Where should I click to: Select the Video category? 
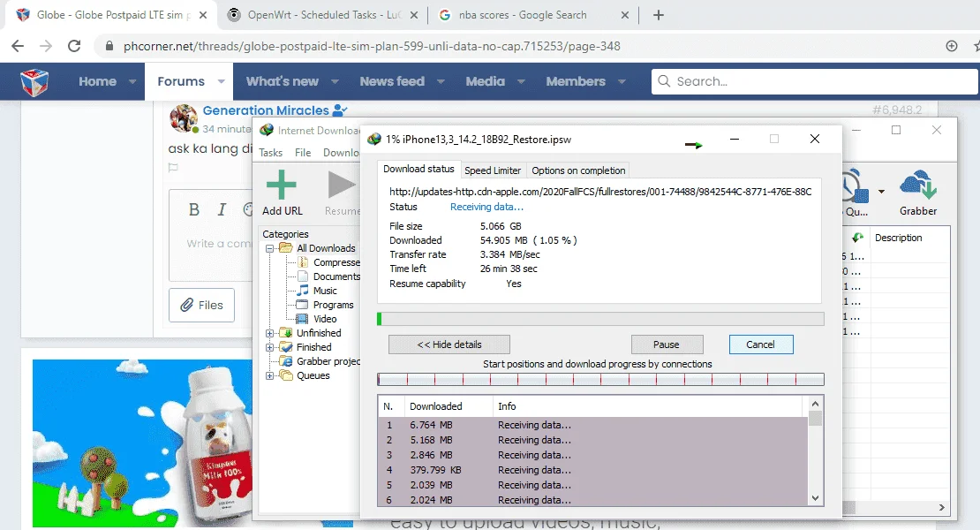click(x=317, y=319)
